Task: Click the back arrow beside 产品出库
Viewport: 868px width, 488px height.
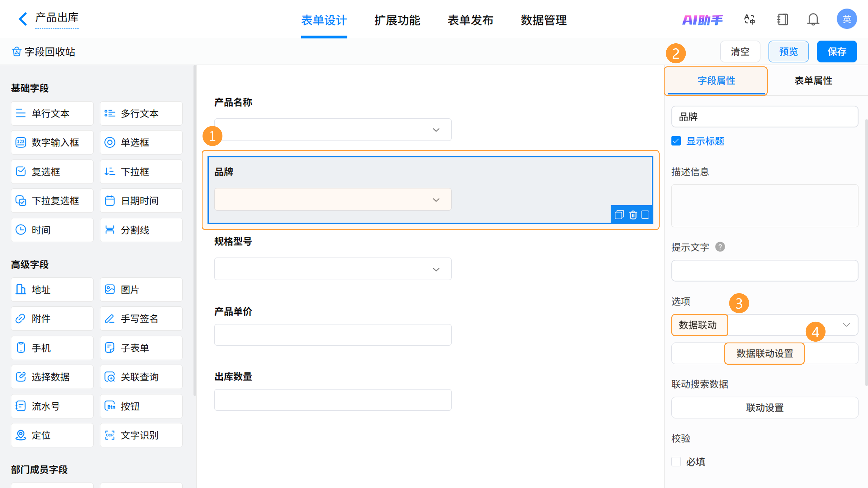Action: (23, 19)
